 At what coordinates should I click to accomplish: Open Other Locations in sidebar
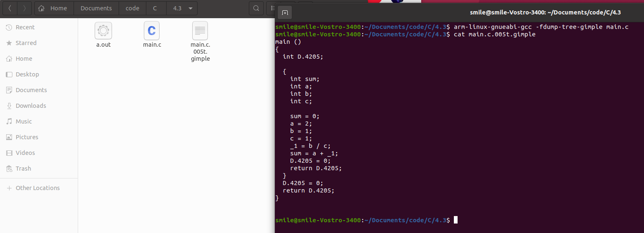pos(39,188)
